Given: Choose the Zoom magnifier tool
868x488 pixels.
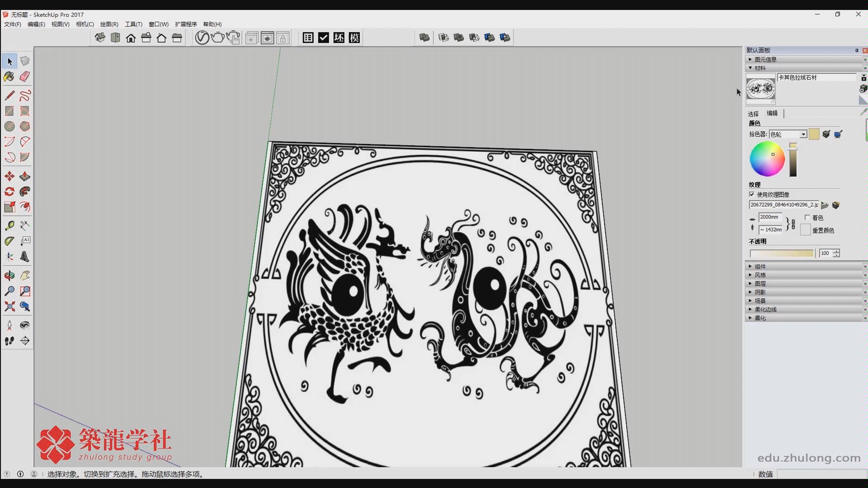Looking at the screenshot, I should coord(10,291).
